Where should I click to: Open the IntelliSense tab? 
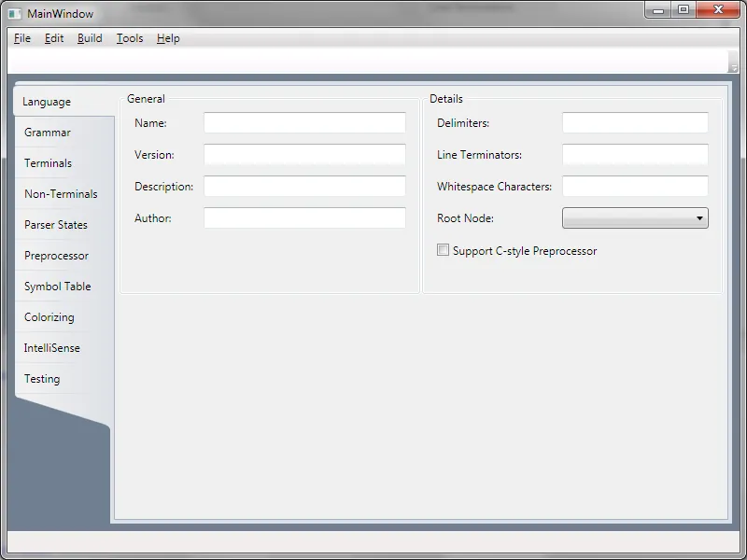coord(64,348)
